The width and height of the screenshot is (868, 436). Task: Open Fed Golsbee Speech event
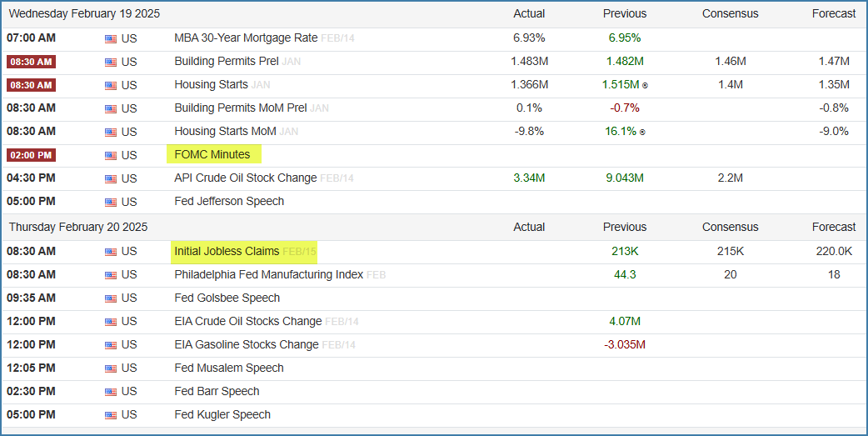point(227,298)
